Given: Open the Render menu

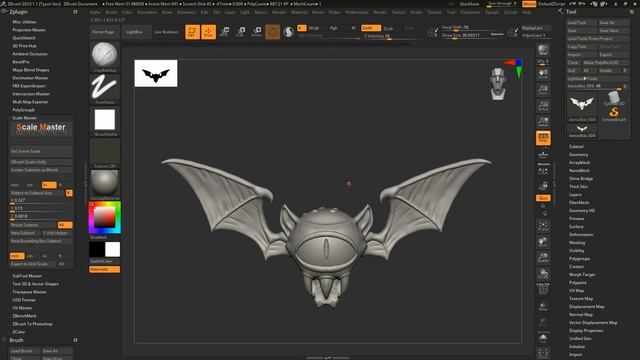Looking at the screenshot, I should tap(380, 12).
